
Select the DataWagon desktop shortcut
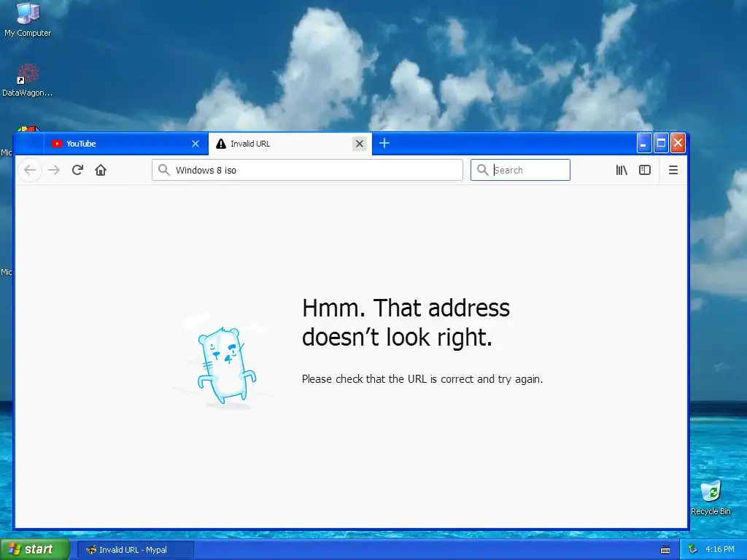pos(27,80)
